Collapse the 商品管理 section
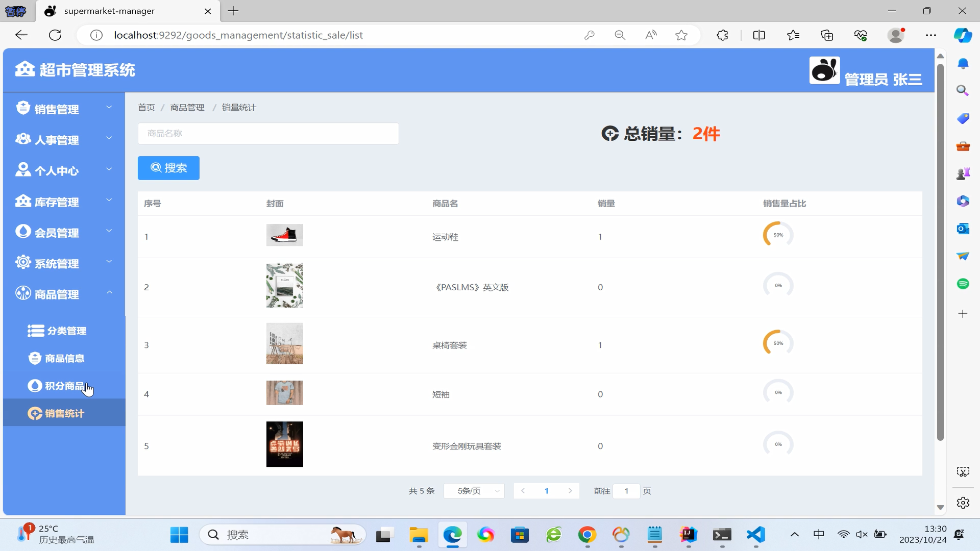Viewport: 980px width, 551px height. click(x=109, y=292)
